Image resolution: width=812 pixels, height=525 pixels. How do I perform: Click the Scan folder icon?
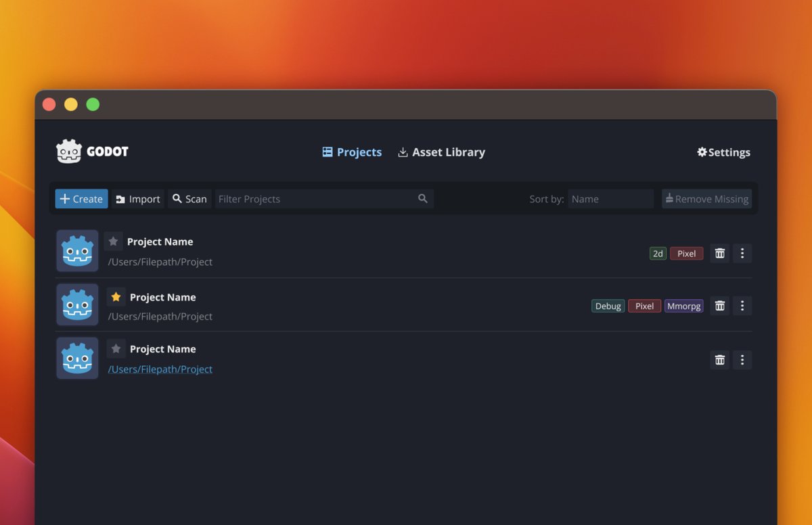pos(178,198)
